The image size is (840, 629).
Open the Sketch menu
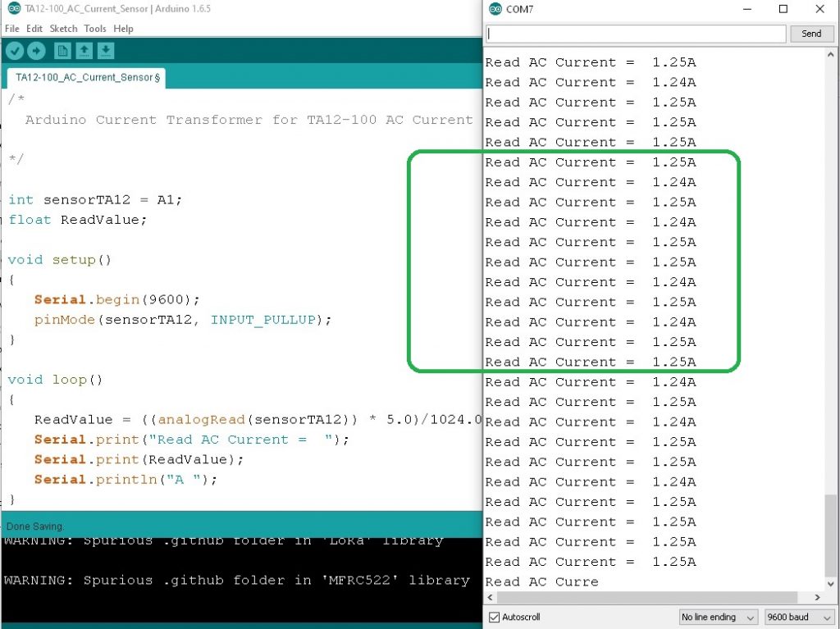[64, 29]
